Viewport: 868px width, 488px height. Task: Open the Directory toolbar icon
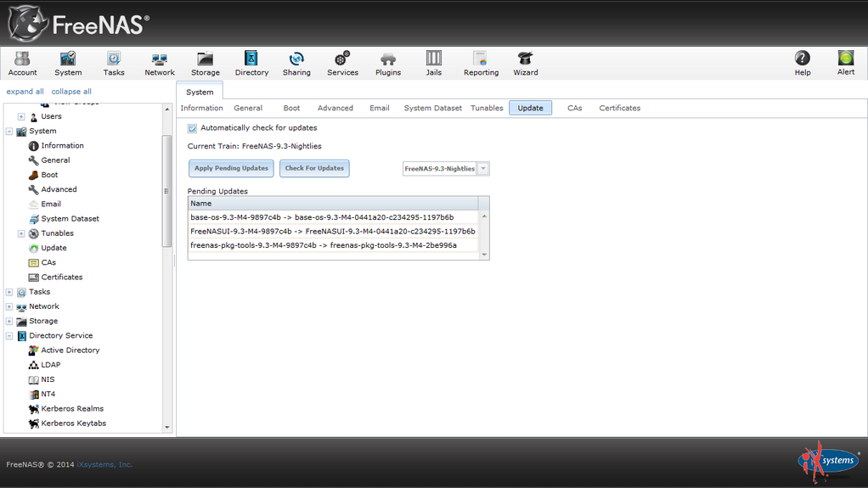(251, 63)
